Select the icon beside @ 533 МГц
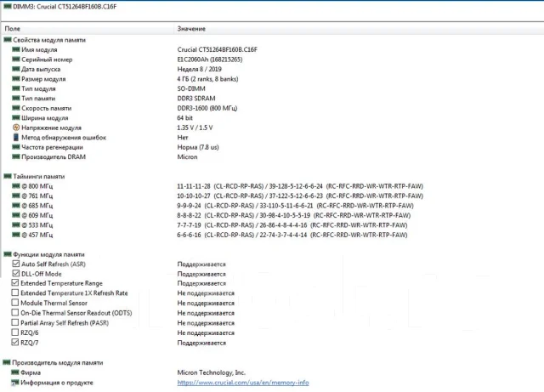Viewport: 544px width, 392px height. pyautogui.click(x=16, y=225)
